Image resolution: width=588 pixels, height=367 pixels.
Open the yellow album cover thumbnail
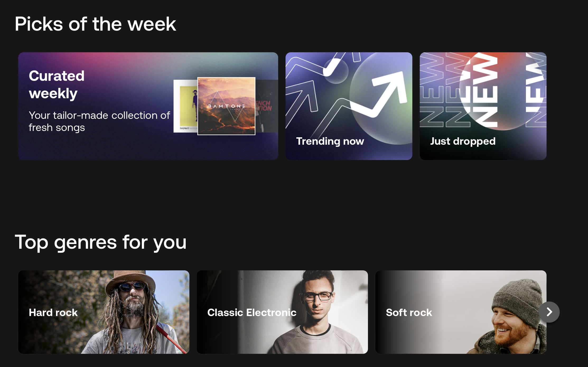(185, 106)
